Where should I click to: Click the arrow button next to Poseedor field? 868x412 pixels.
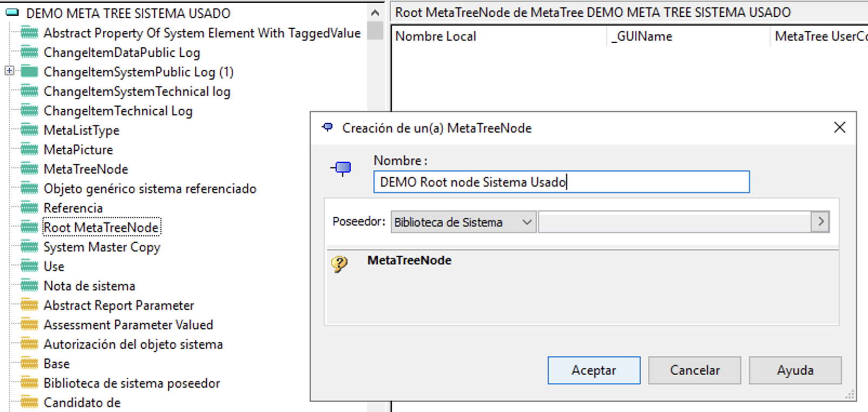820,222
